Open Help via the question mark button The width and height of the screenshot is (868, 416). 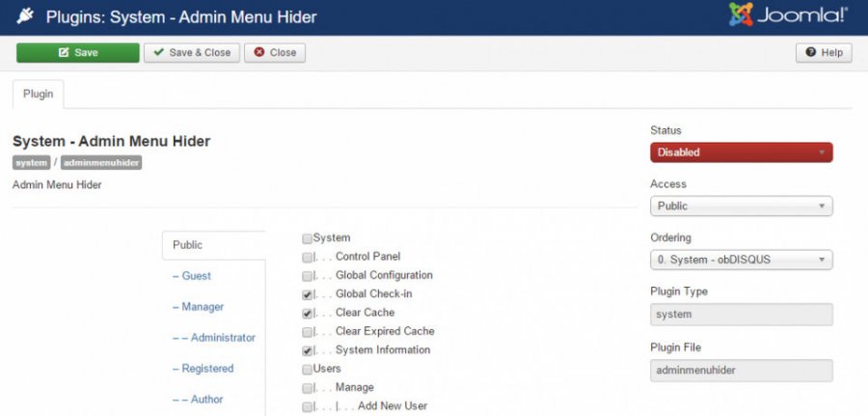click(824, 52)
